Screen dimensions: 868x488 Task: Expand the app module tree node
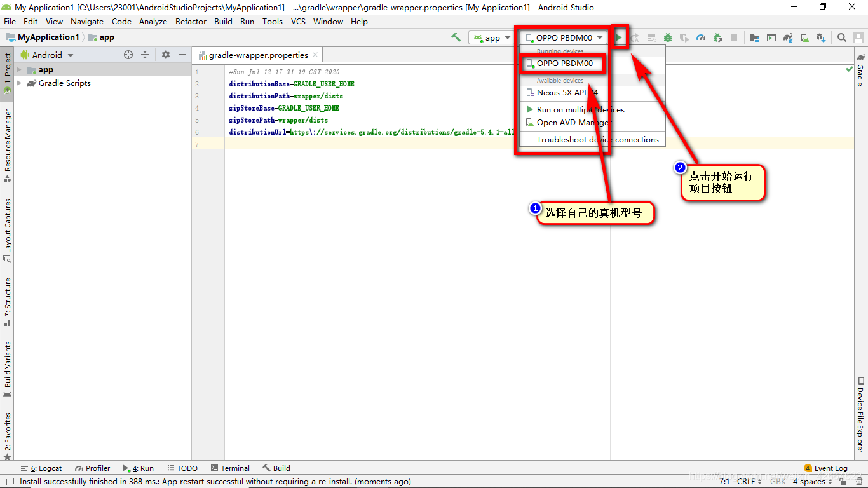19,70
